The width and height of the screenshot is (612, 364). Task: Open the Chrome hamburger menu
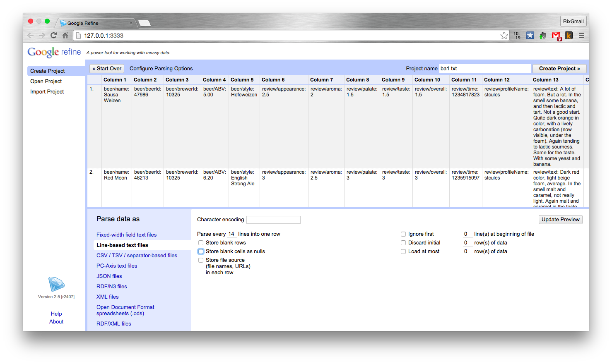point(581,36)
